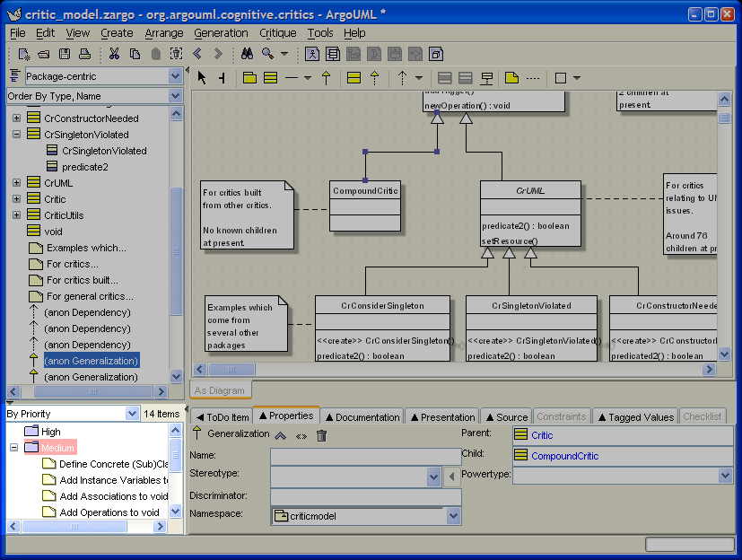Go up with the navigate-up arrow icon

[x=281, y=435]
